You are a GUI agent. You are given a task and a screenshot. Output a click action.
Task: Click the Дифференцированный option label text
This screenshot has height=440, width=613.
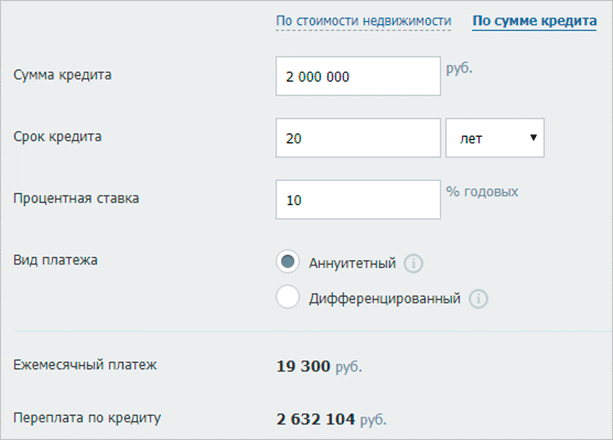pyautogui.click(x=385, y=297)
